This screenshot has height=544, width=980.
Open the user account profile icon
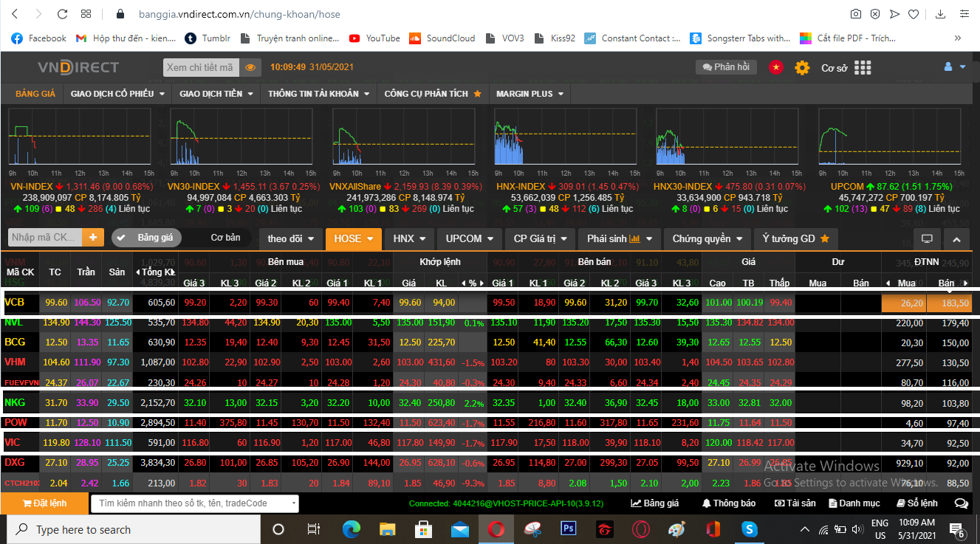(x=949, y=67)
